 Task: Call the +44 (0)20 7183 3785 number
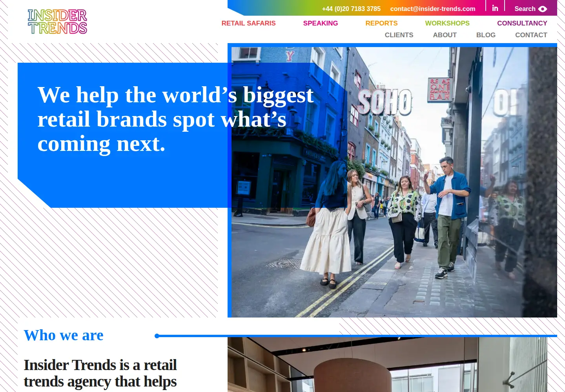click(351, 9)
